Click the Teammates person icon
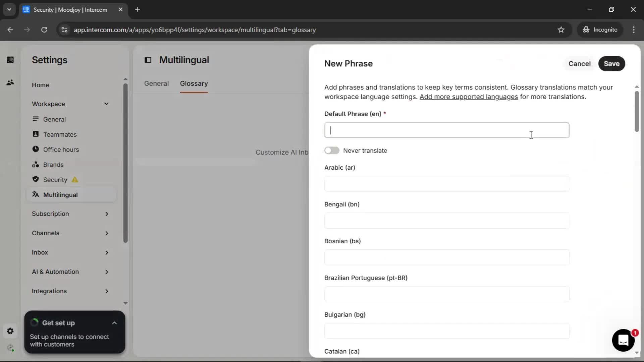 pyautogui.click(x=36, y=134)
